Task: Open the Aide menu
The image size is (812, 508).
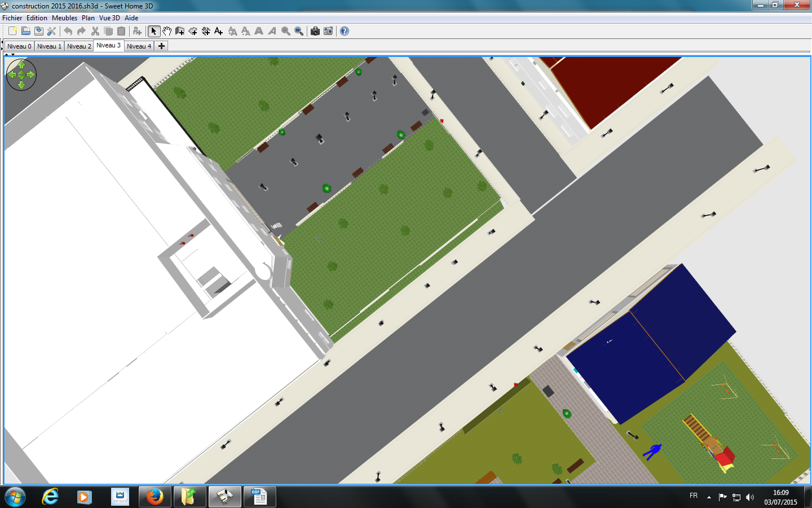Action: [x=131, y=18]
